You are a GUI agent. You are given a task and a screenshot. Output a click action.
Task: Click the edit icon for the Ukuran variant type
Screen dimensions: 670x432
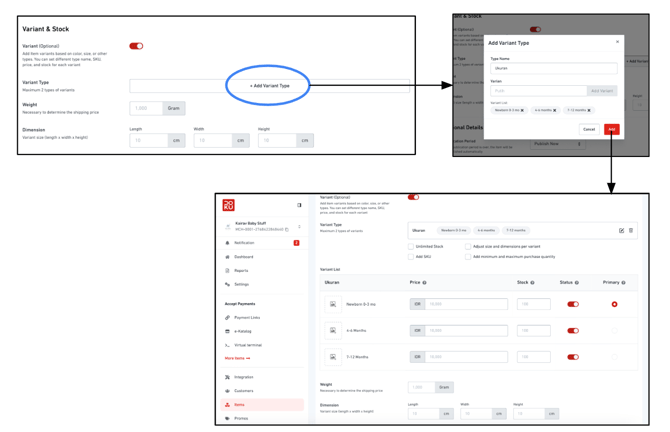621,230
